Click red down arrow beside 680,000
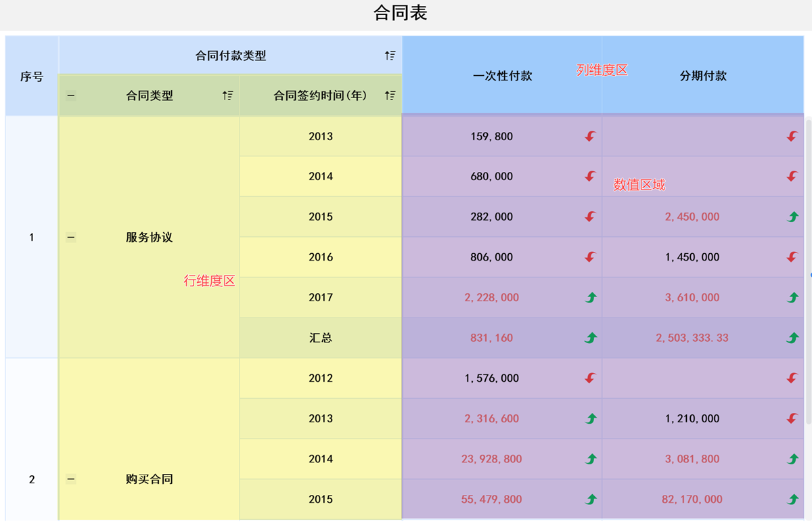This screenshot has height=528, width=812. (590, 176)
